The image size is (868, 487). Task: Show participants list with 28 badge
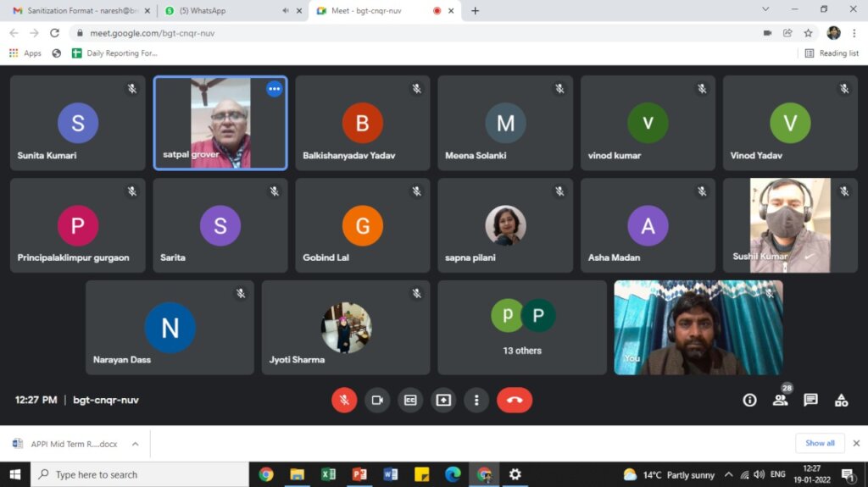(x=781, y=400)
